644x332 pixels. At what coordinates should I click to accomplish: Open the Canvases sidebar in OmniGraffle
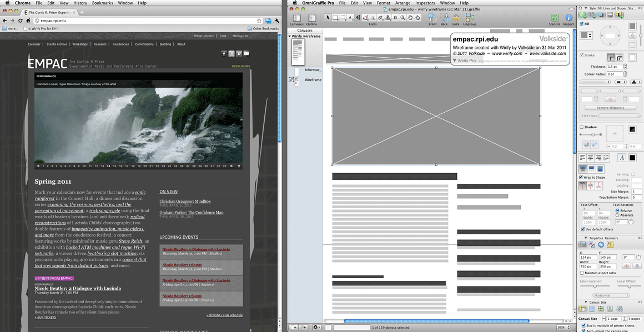point(296,19)
